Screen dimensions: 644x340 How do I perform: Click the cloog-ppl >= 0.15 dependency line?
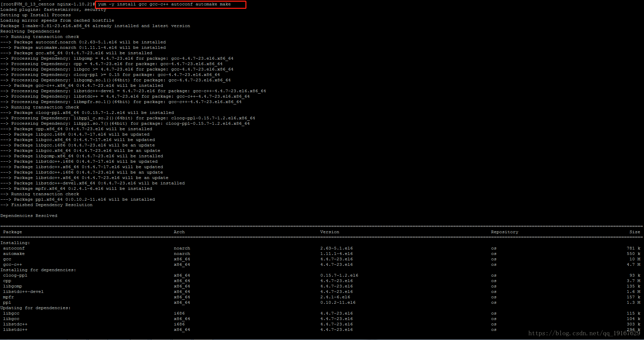110,75
